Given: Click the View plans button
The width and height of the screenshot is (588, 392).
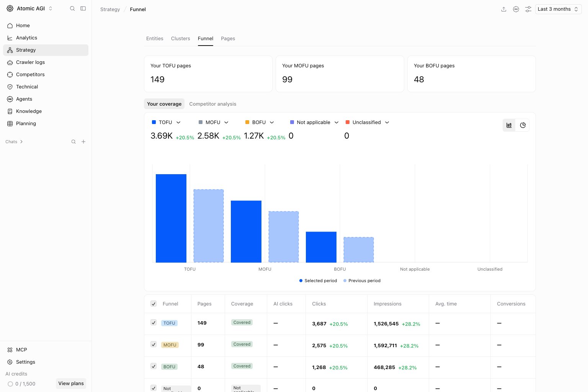Looking at the screenshot, I should coord(71,383).
